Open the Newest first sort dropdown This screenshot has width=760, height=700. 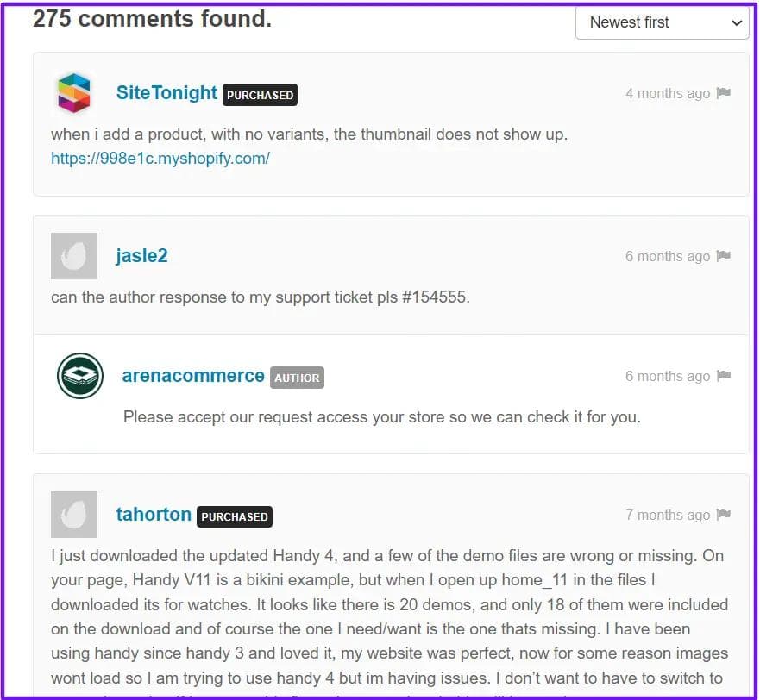pyautogui.click(x=663, y=22)
